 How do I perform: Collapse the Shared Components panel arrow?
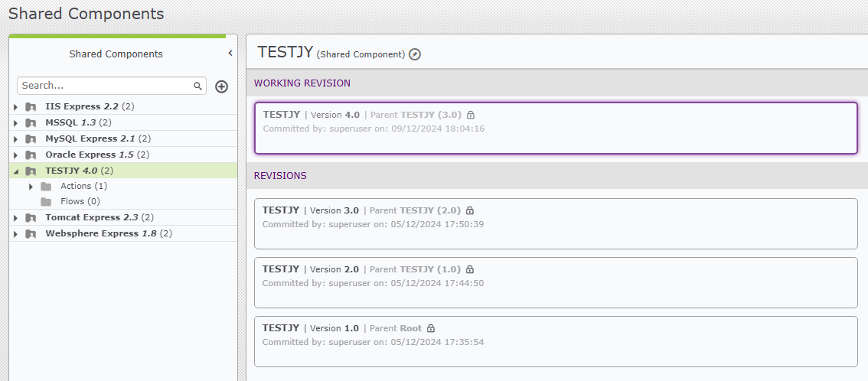pos(230,53)
